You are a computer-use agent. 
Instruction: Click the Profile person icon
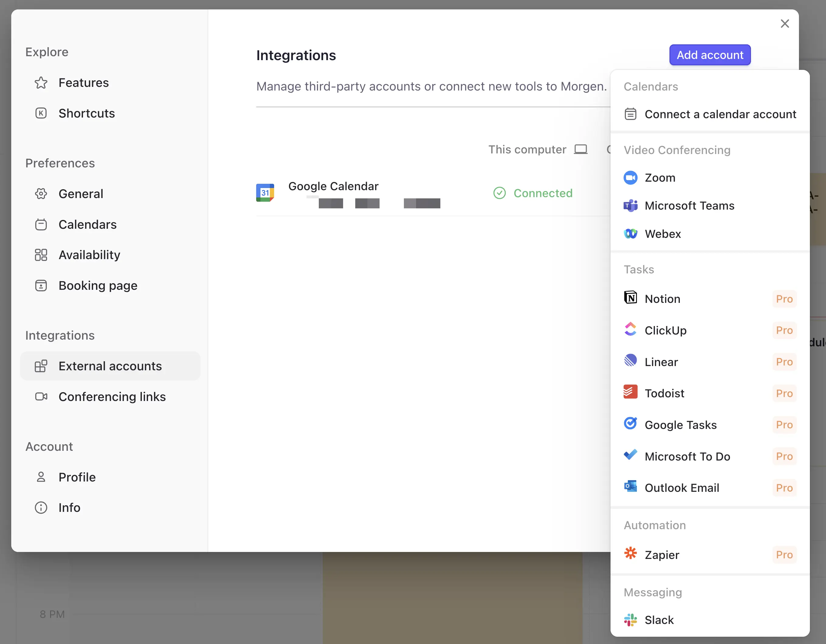click(x=41, y=478)
